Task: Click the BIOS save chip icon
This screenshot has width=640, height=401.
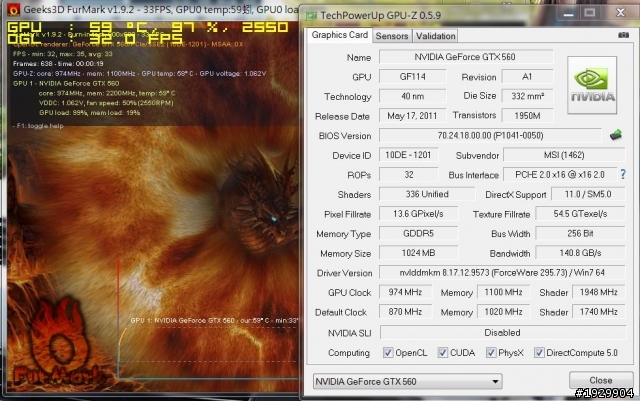Action: click(616, 135)
